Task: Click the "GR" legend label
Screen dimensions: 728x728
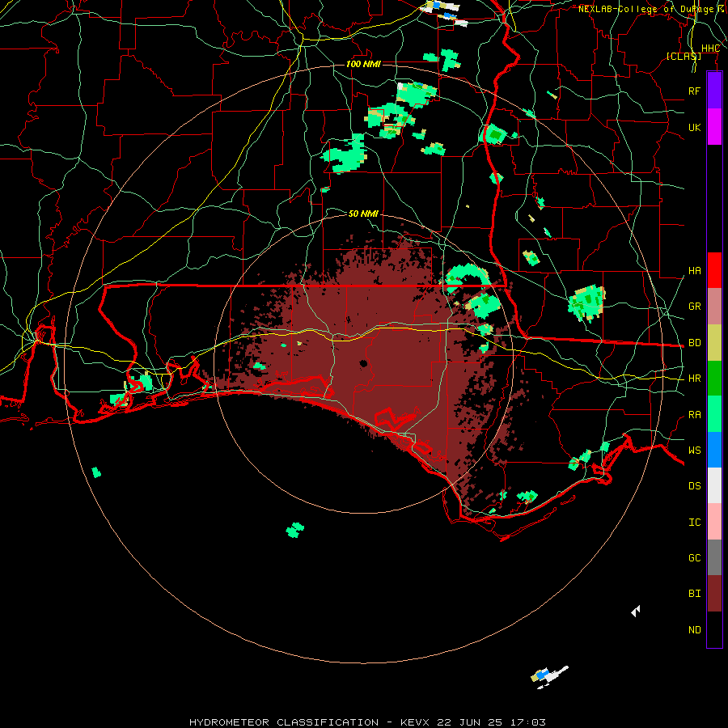Action: [694, 307]
